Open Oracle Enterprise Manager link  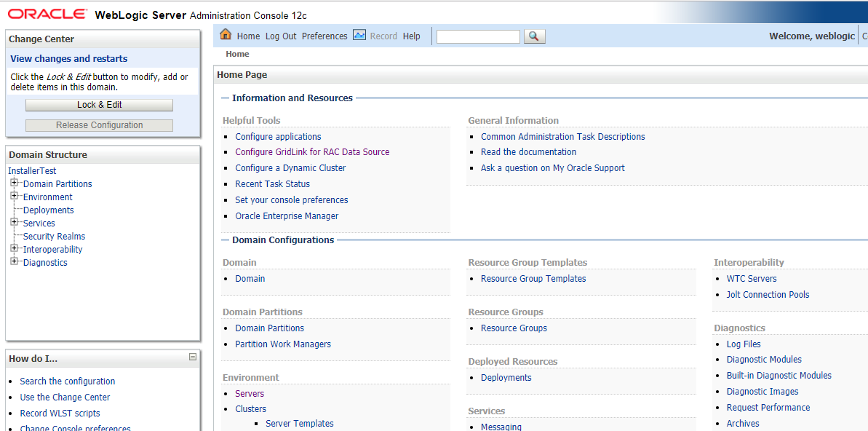coord(287,216)
